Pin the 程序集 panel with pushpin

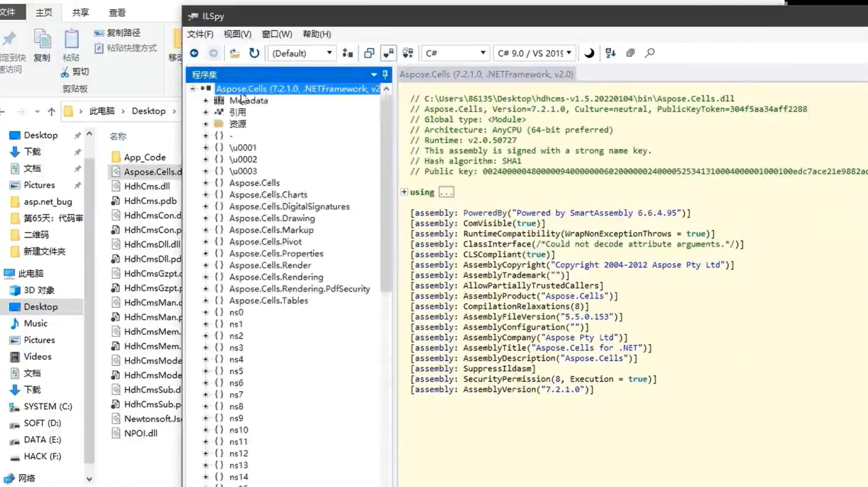(x=385, y=75)
